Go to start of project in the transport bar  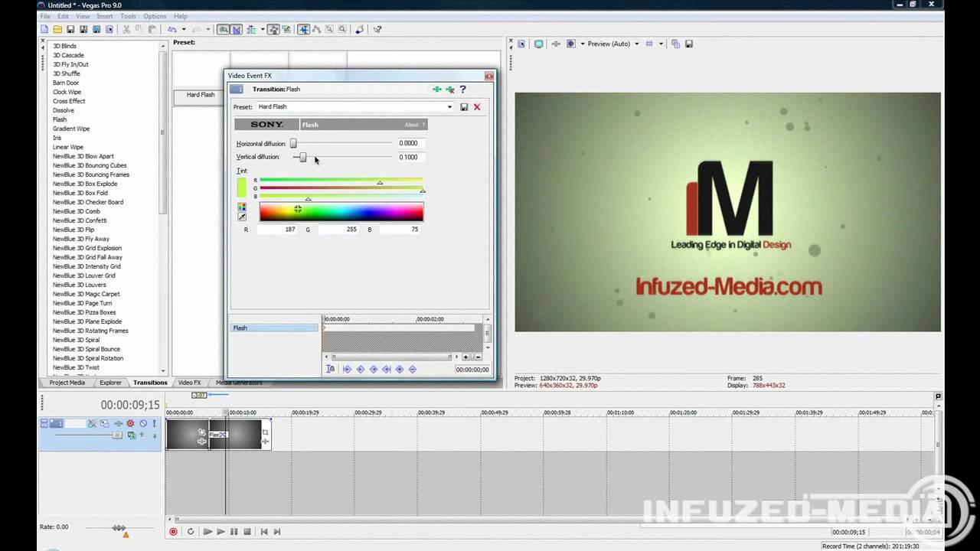click(264, 531)
